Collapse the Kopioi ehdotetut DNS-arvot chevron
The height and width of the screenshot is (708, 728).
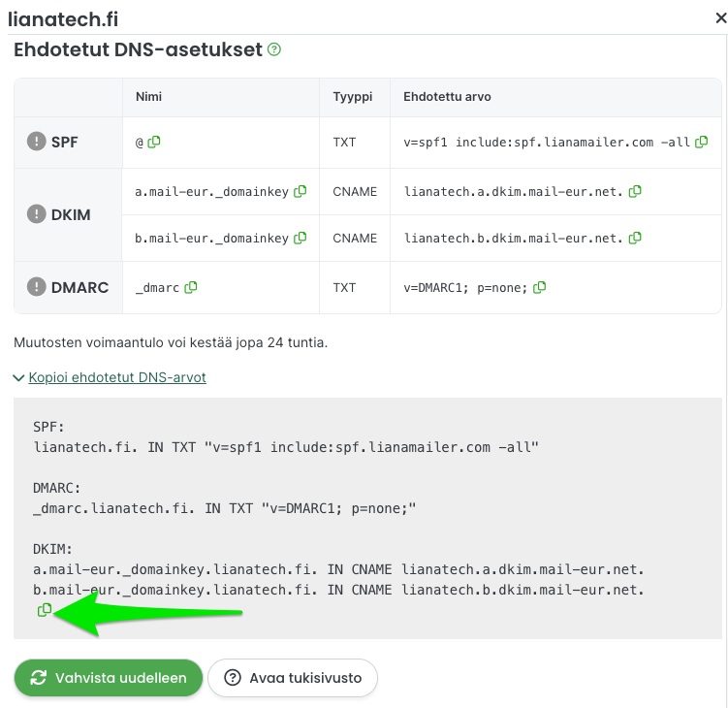point(18,377)
